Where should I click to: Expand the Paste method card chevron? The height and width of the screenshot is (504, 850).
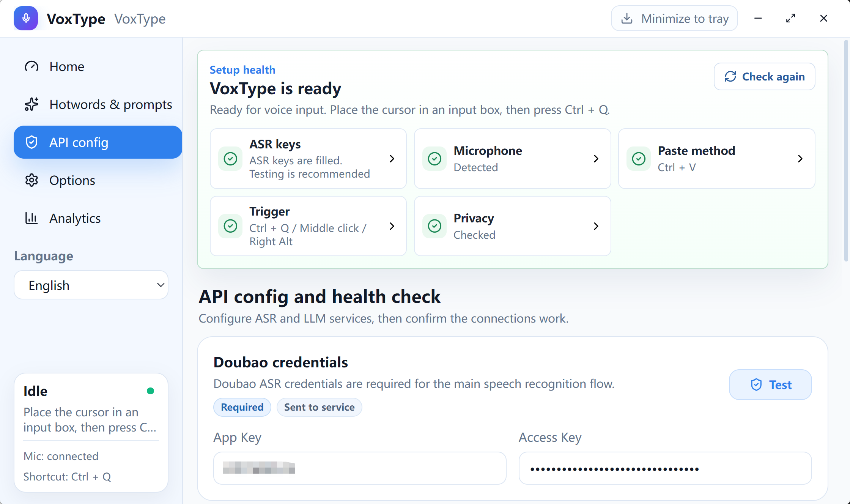(x=800, y=159)
